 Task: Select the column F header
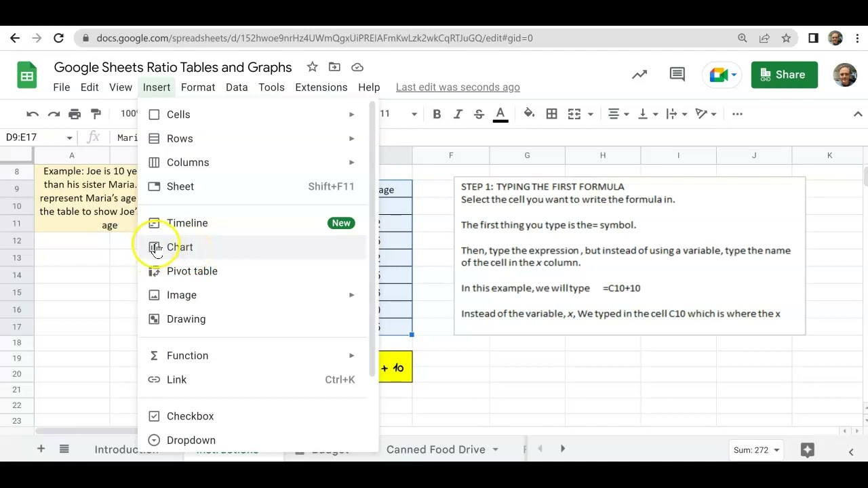[x=451, y=155]
